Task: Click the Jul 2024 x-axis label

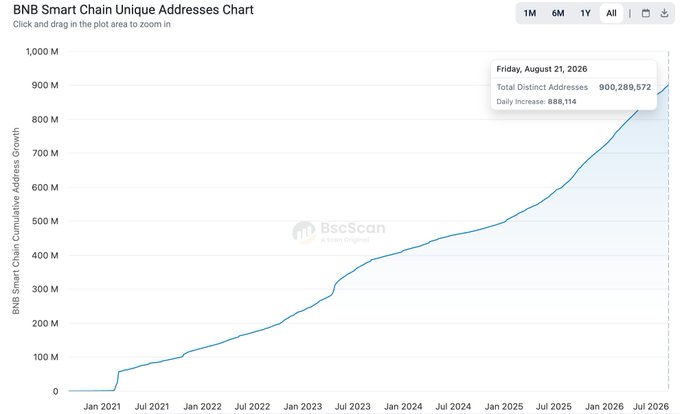Action: [x=453, y=407]
